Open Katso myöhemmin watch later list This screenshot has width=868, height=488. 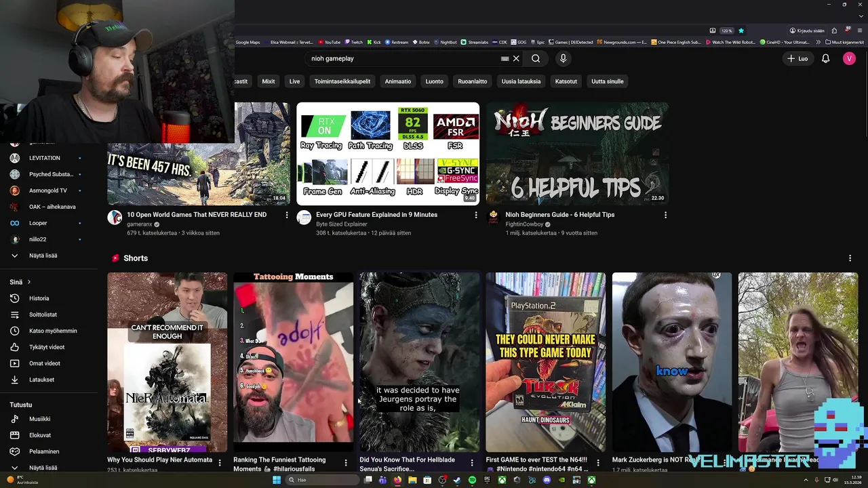point(47,331)
